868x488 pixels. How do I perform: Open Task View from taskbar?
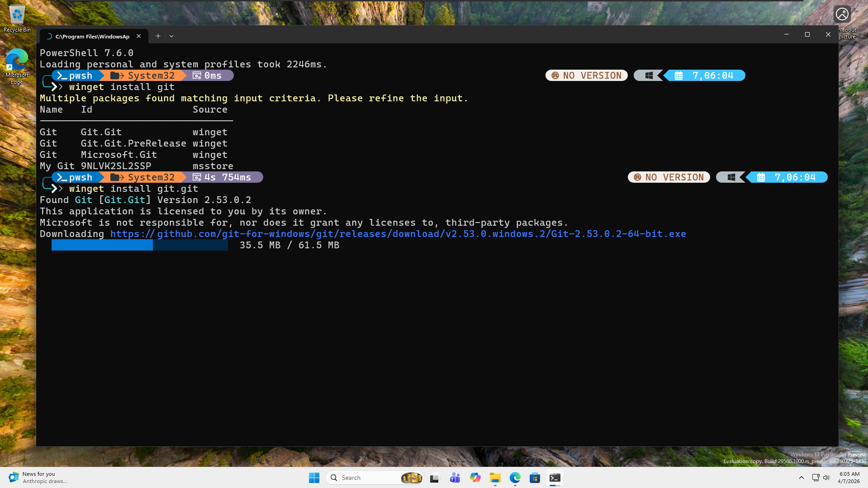pos(435,478)
